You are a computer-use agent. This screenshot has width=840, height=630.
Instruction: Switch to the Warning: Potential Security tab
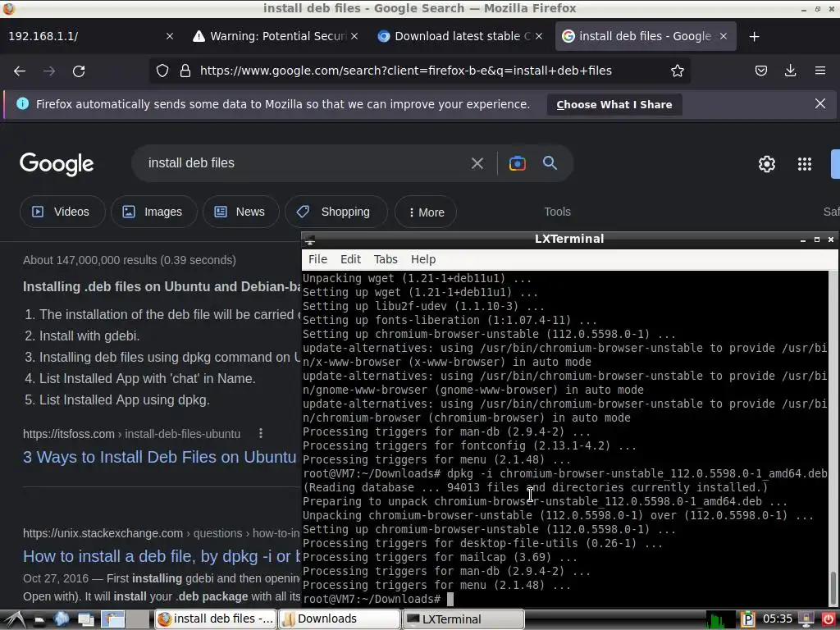pyautogui.click(x=276, y=36)
